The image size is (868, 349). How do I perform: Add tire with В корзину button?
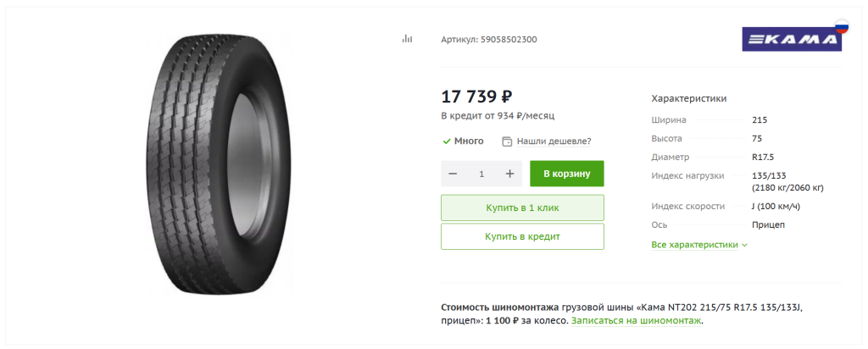click(567, 174)
